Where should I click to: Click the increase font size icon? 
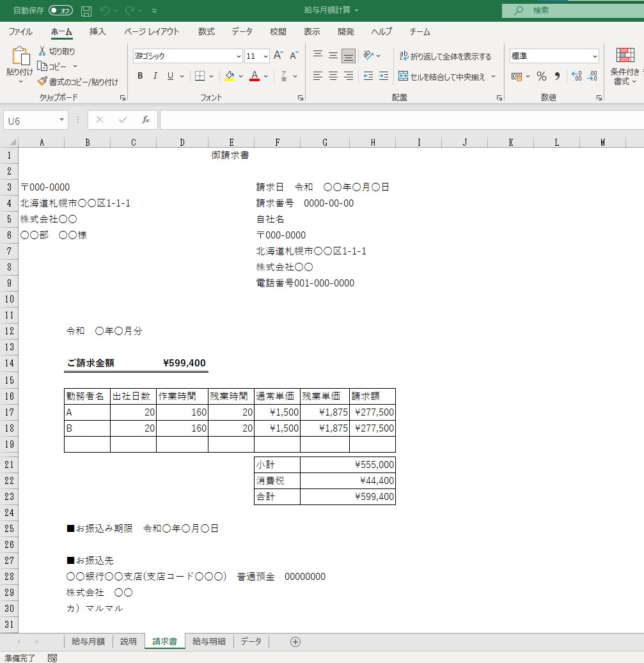pos(278,56)
